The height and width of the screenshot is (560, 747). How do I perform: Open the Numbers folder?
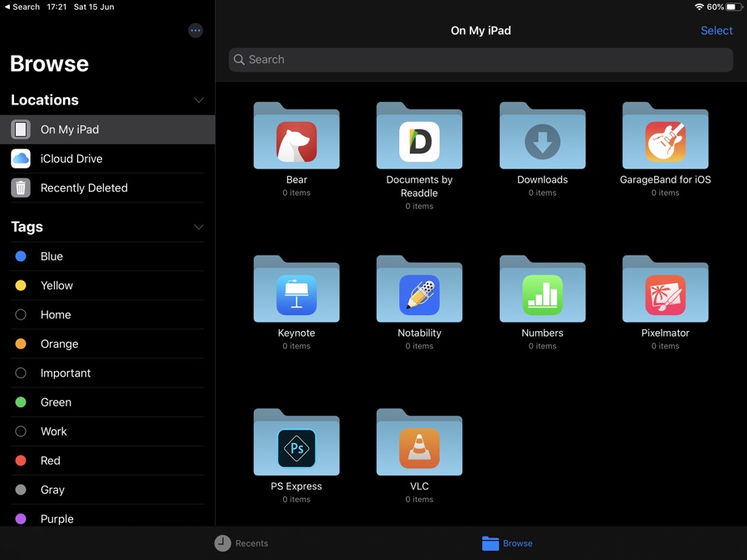(542, 289)
